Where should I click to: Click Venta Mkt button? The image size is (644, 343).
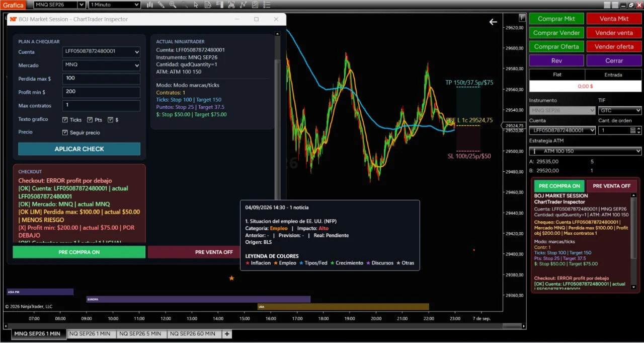(614, 19)
